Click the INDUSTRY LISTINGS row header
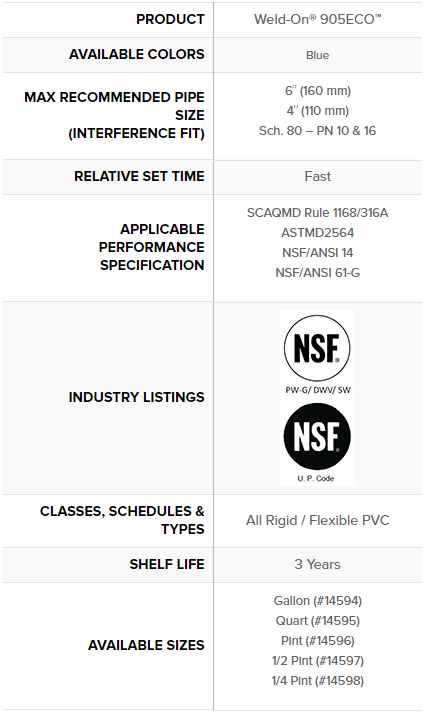This screenshot has height=713, width=425. tap(136, 397)
